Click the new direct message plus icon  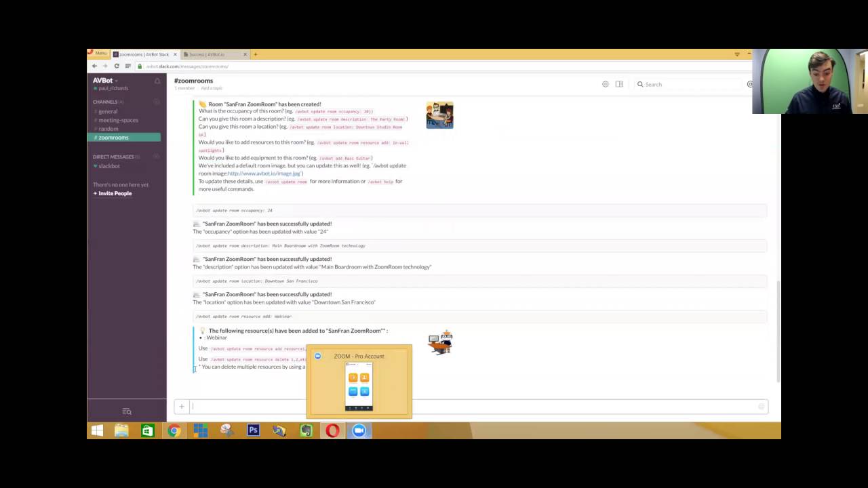[x=157, y=157]
